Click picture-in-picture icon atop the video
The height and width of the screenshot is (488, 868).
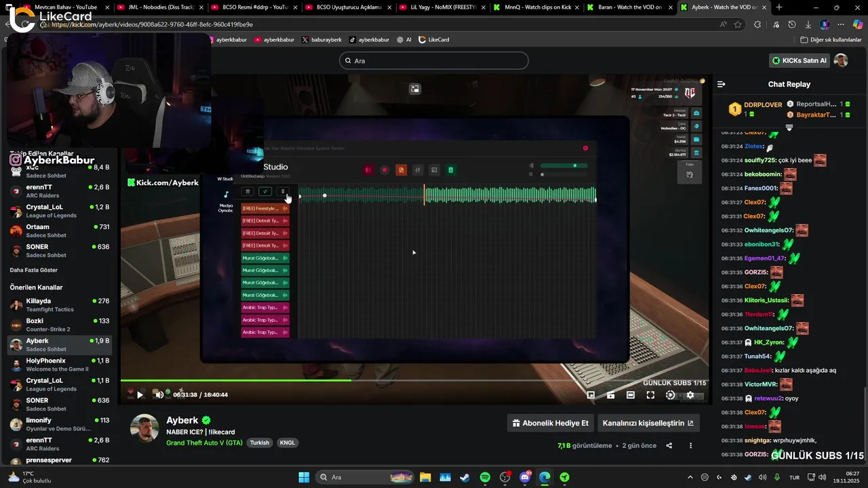(x=415, y=89)
